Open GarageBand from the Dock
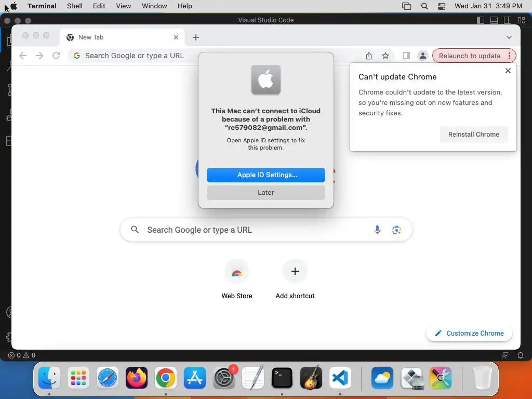Image resolution: width=532 pixels, height=399 pixels. [x=311, y=378]
